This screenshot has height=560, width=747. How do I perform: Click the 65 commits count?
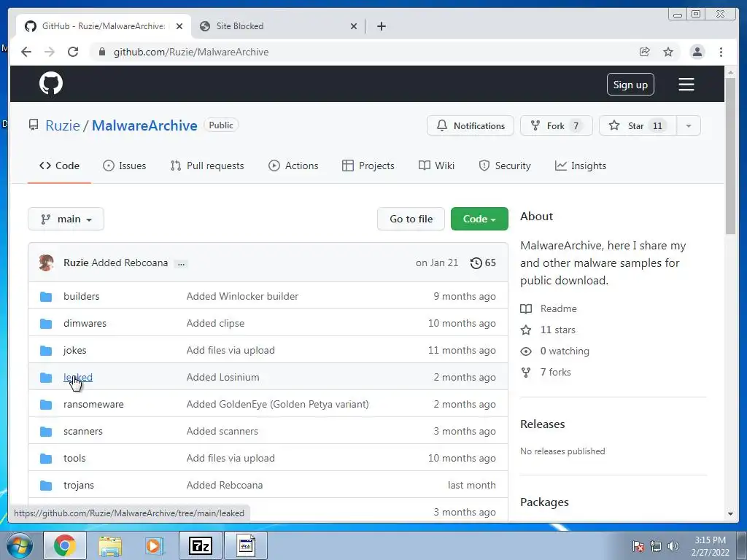[x=490, y=262]
